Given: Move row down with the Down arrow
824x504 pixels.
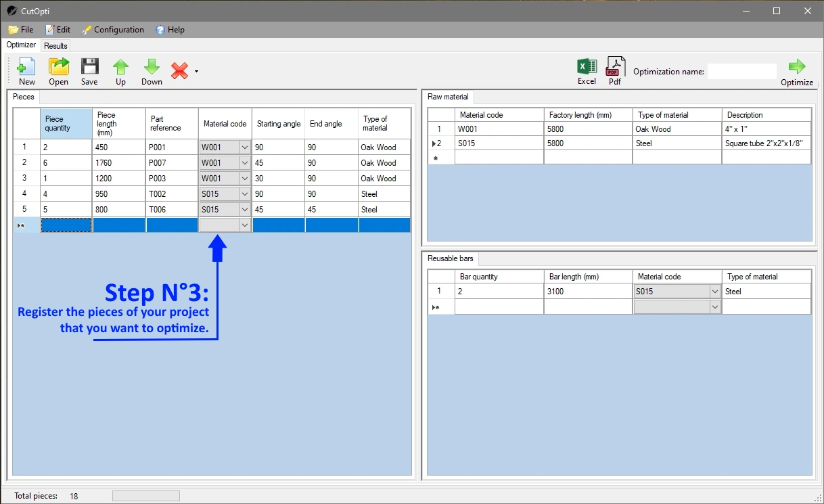Looking at the screenshot, I should (x=152, y=71).
